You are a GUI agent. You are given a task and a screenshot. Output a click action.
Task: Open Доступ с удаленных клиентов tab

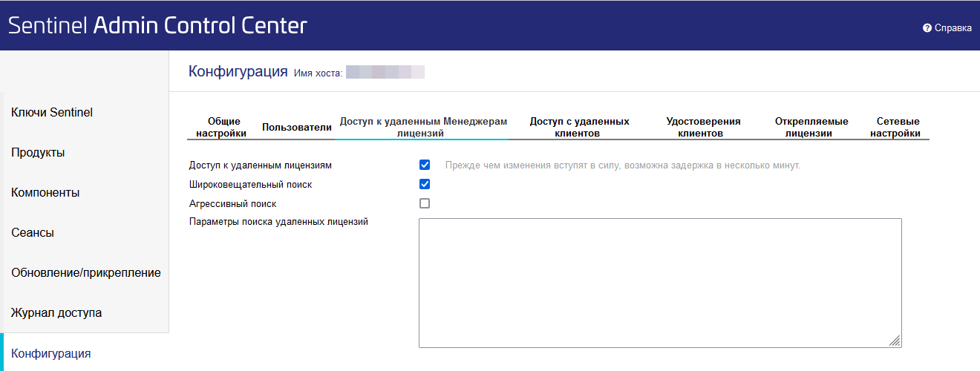click(579, 127)
